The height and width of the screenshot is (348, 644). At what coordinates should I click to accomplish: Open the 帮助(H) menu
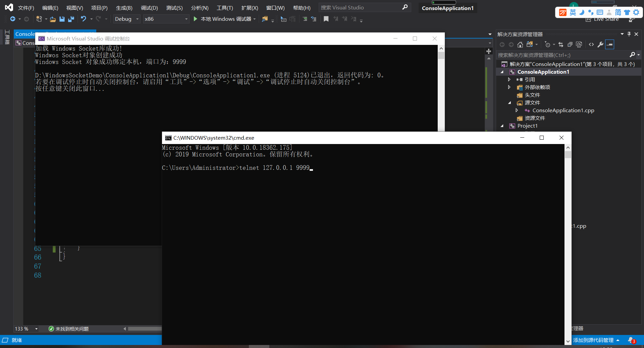302,8
